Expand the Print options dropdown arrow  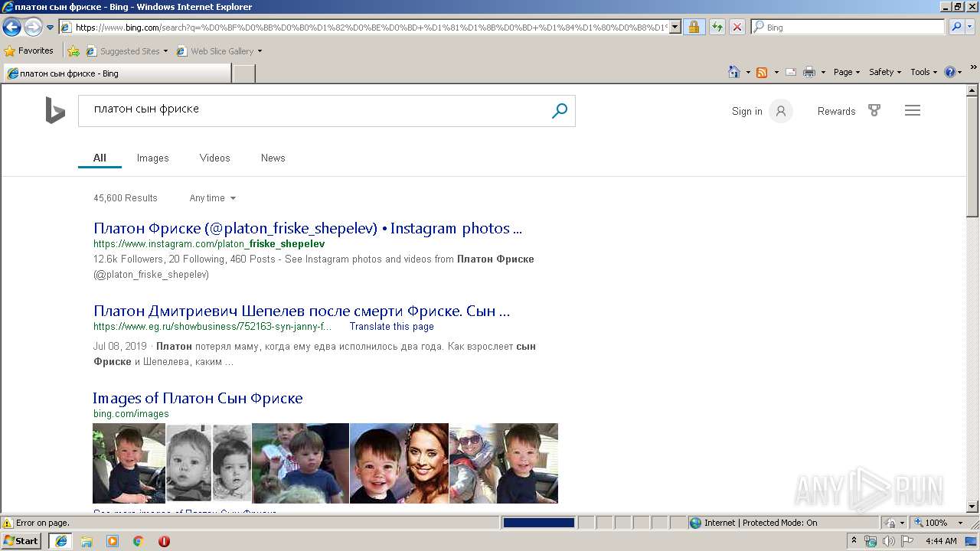point(823,72)
